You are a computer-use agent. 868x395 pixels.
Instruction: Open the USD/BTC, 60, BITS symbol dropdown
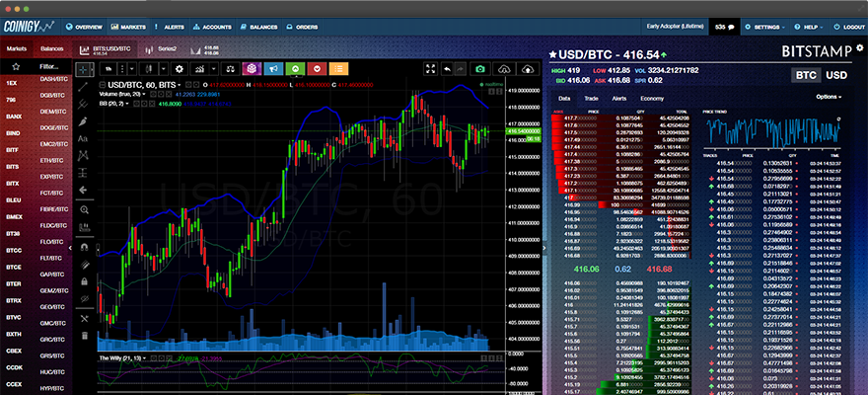point(144,85)
